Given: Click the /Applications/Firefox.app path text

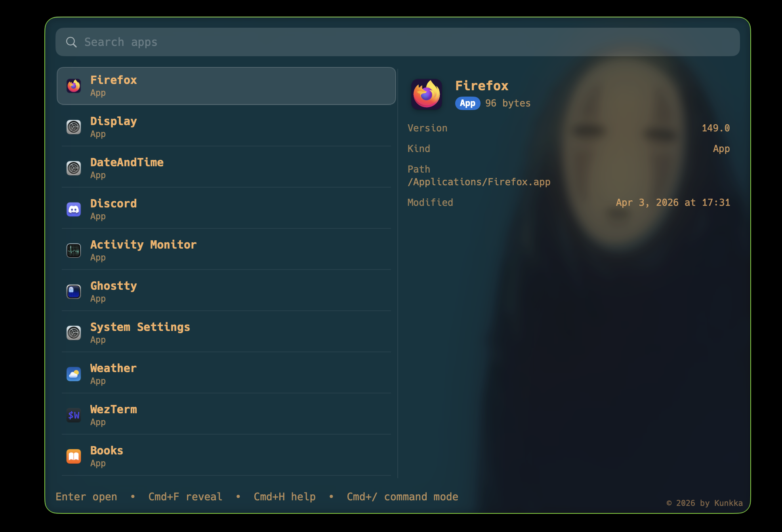Looking at the screenshot, I should 479,182.
